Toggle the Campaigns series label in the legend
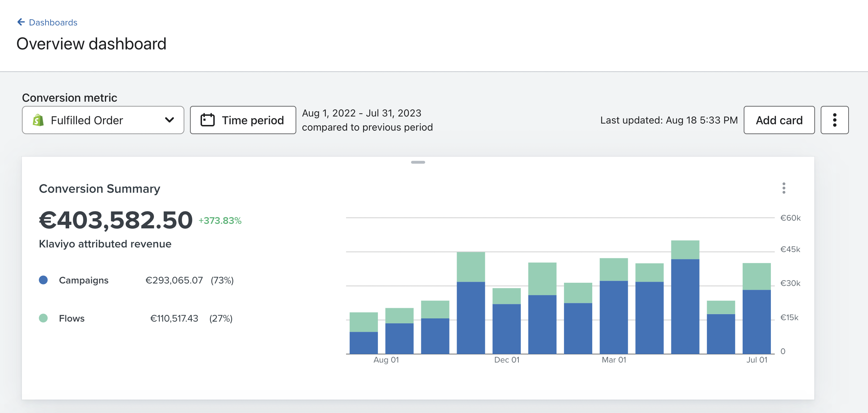 point(84,280)
